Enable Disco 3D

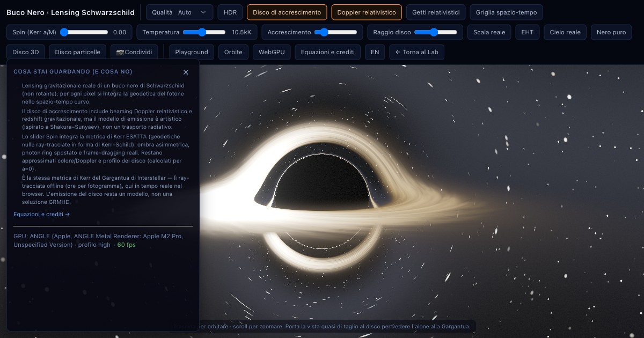pyautogui.click(x=25, y=52)
